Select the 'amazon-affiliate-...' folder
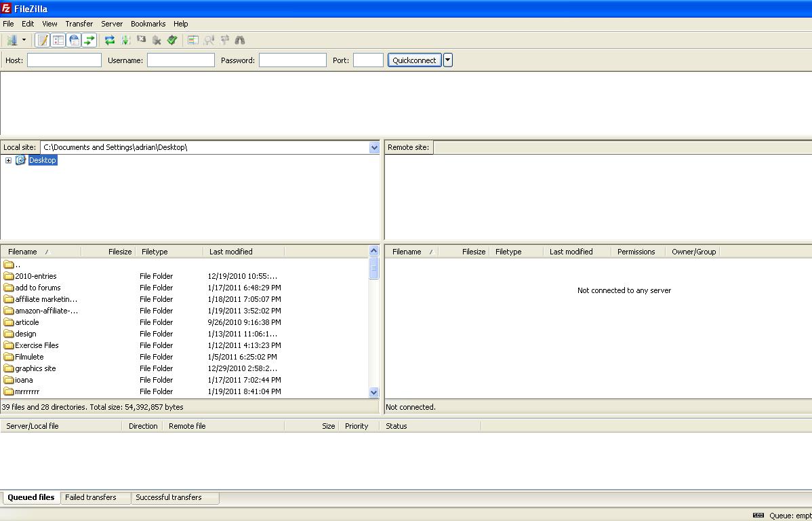 [x=41, y=311]
